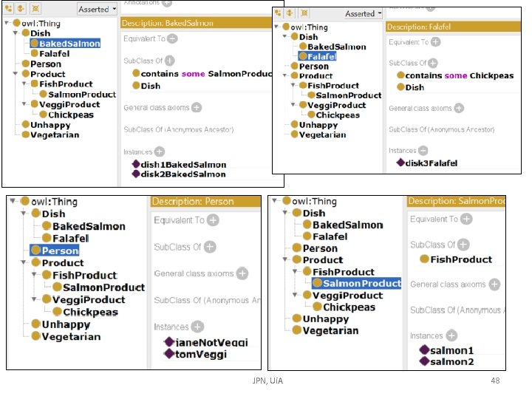Click disk2BakedSalmon instance
This screenshot has height=399, width=532.
pyautogui.click(x=179, y=174)
